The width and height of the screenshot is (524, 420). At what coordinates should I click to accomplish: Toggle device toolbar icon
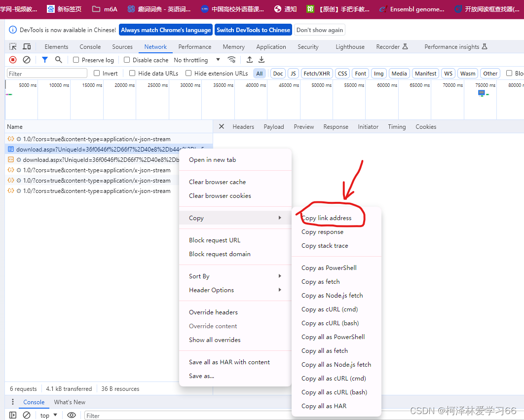27,46
